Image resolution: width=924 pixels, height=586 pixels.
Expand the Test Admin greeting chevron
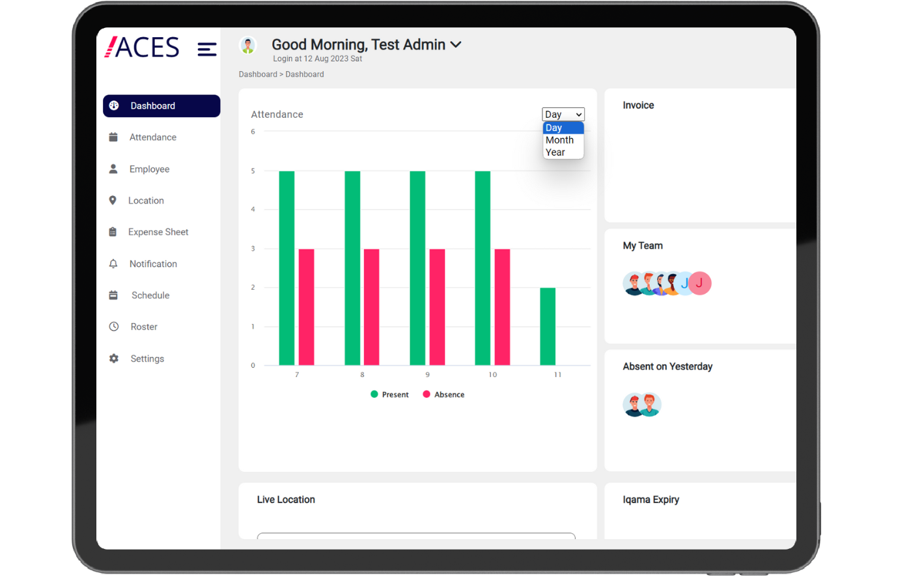[x=456, y=45]
